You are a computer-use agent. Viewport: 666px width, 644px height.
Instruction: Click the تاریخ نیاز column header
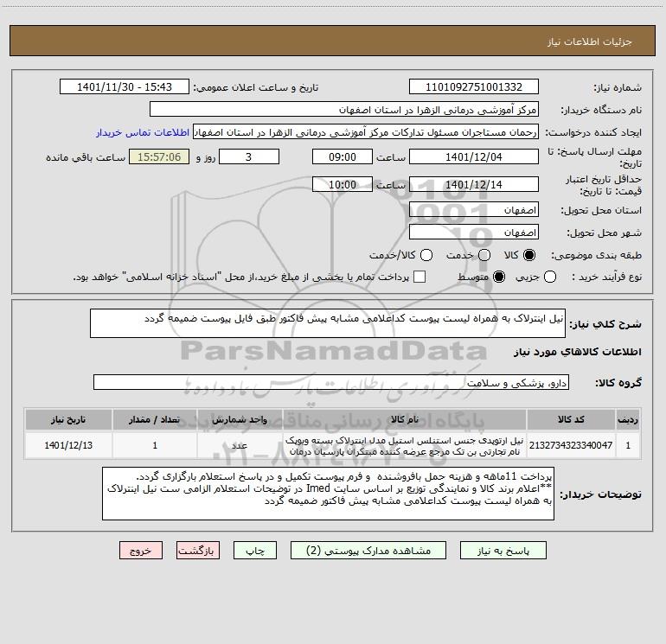coord(68,419)
